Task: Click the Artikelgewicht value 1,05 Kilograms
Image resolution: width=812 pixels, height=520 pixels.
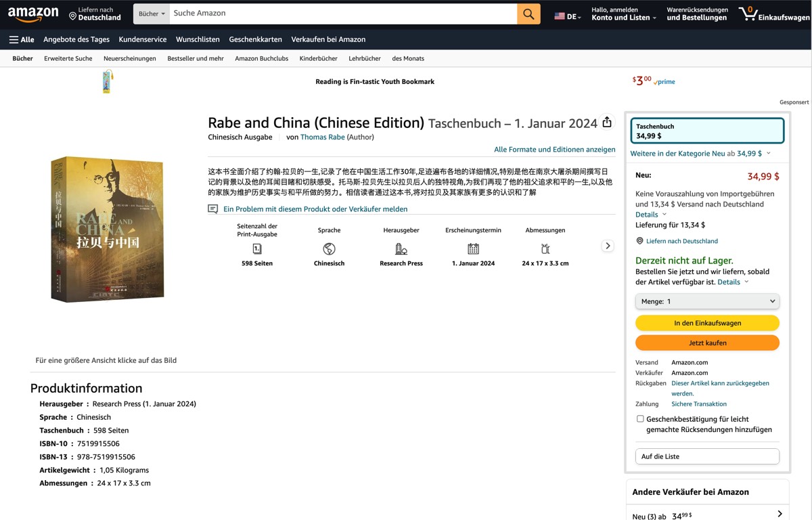Action: 124,470
